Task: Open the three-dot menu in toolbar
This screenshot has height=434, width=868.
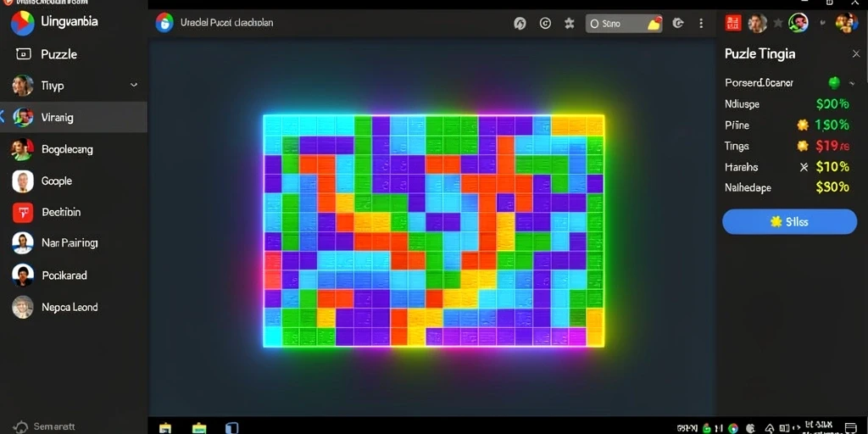Action: point(701,23)
